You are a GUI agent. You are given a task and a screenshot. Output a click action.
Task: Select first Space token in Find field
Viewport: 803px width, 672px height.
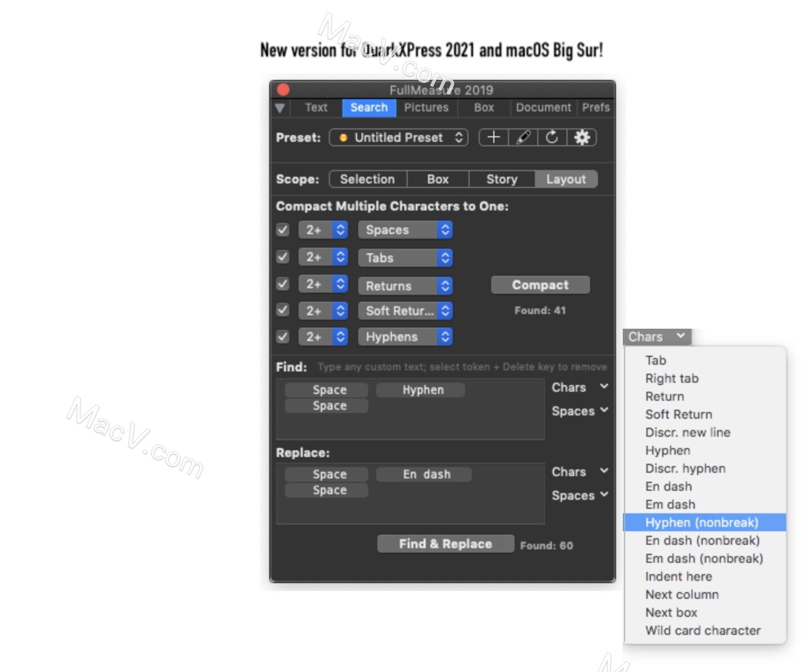click(327, 390)
